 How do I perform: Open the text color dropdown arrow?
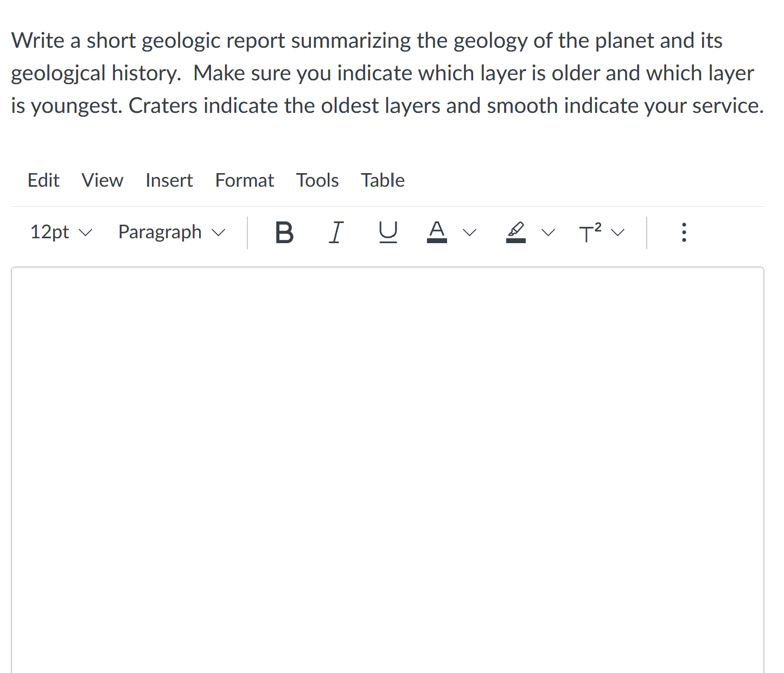[469, 232]
